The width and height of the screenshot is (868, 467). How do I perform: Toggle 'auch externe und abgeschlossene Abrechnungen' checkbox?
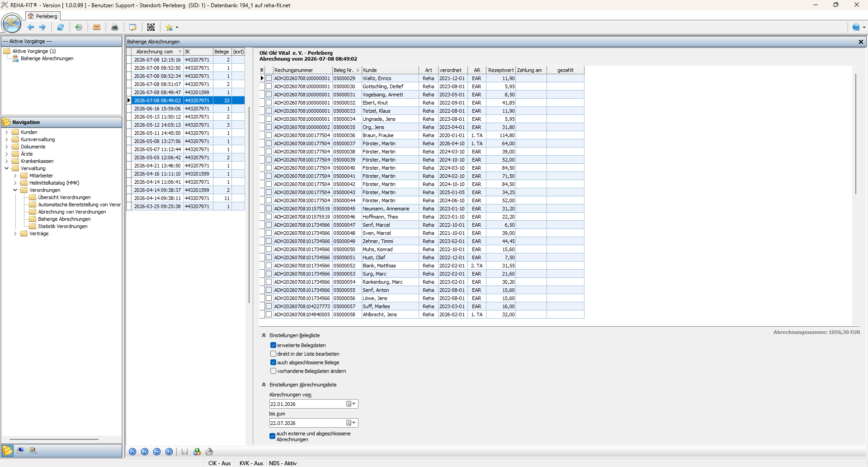tap(272, 436)
